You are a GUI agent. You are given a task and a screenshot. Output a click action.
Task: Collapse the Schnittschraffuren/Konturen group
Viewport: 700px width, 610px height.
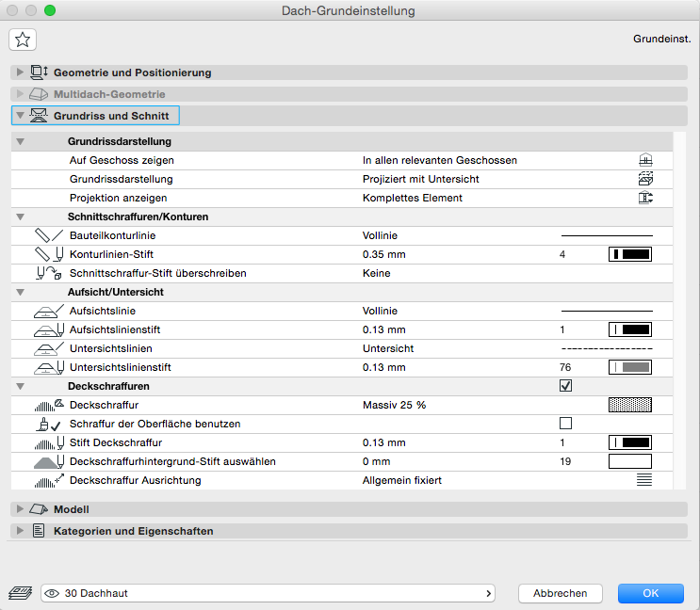[21, 217]
